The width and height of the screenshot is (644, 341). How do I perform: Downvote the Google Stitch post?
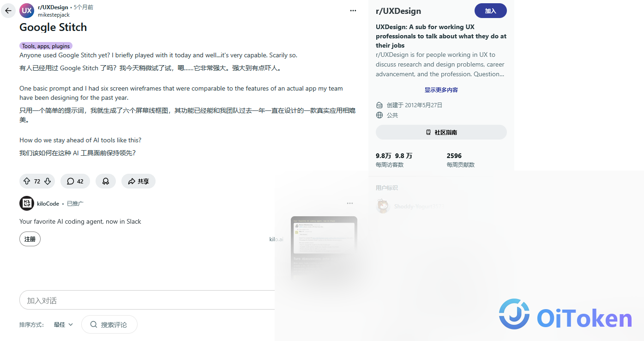click(x=48, y=181)
